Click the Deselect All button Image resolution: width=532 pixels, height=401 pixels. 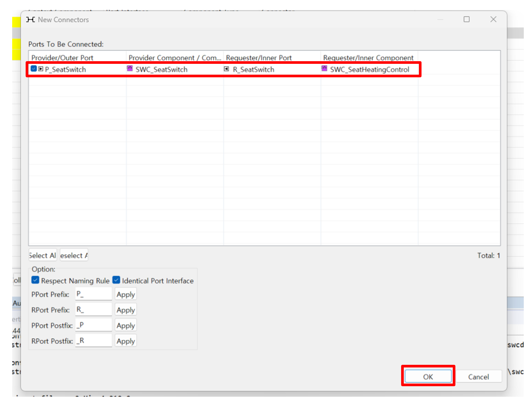coord(74,256)
